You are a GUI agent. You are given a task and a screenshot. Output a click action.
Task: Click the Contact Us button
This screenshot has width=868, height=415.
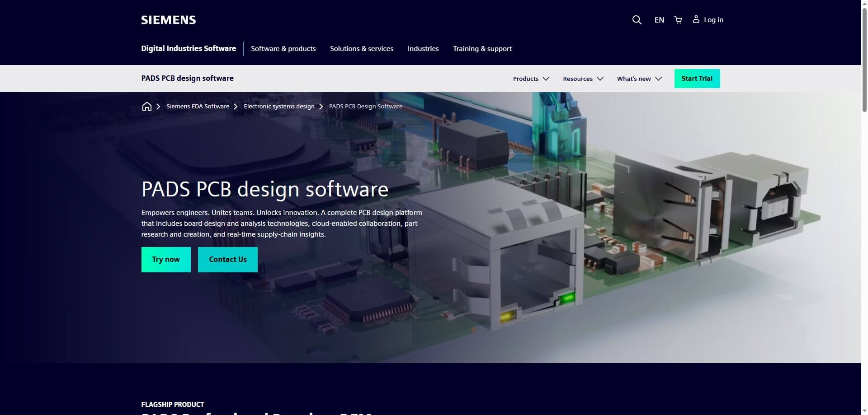click(x=228, y=260)
